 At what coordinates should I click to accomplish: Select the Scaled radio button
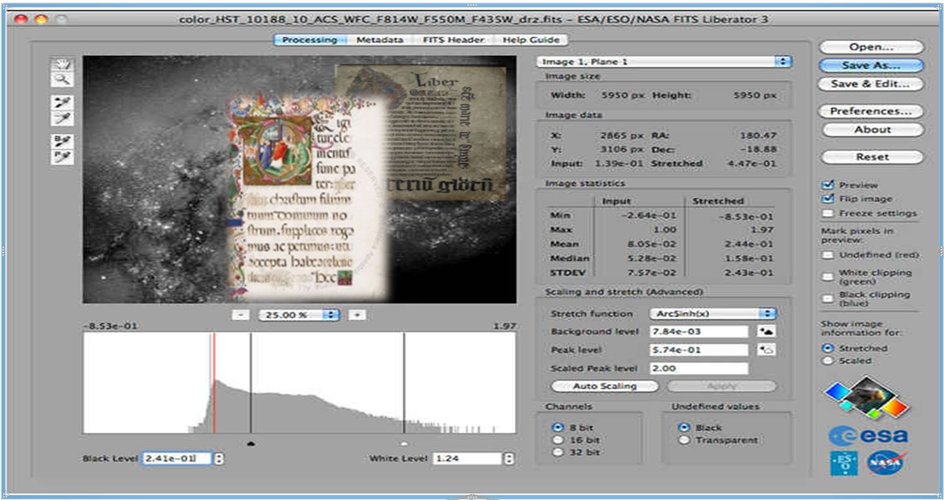pos(828,361)
